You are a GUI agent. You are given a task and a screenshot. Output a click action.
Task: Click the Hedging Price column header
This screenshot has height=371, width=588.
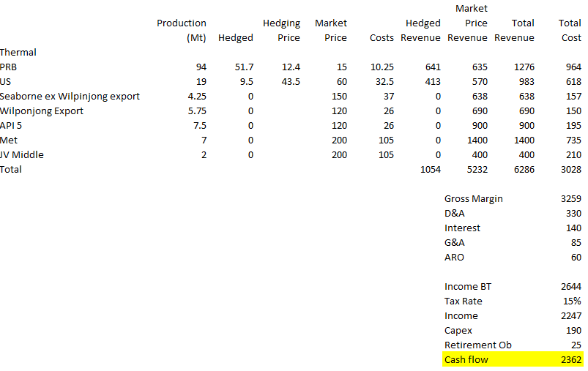pos(281,31)
